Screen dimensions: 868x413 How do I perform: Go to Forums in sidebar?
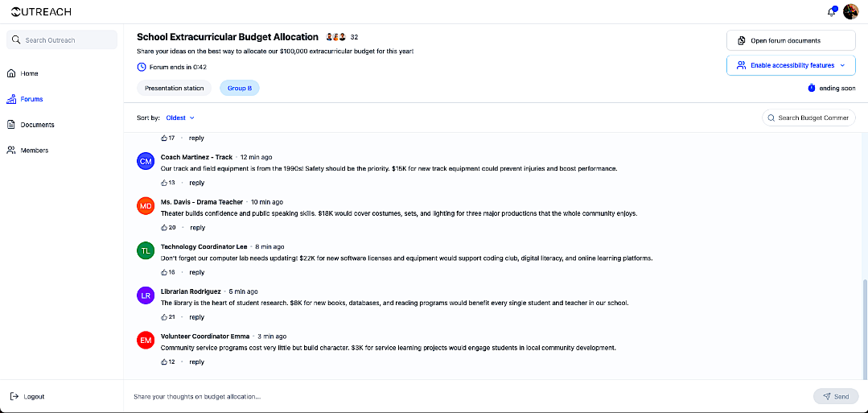[x=32, y=99]
